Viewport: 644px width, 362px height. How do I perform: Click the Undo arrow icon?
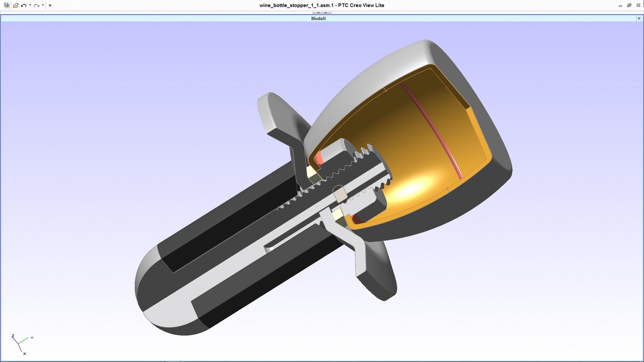click(24, 5)
